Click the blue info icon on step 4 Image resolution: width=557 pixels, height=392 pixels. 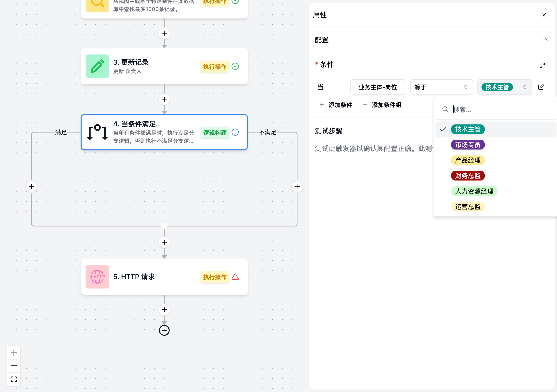coord(235,132)
